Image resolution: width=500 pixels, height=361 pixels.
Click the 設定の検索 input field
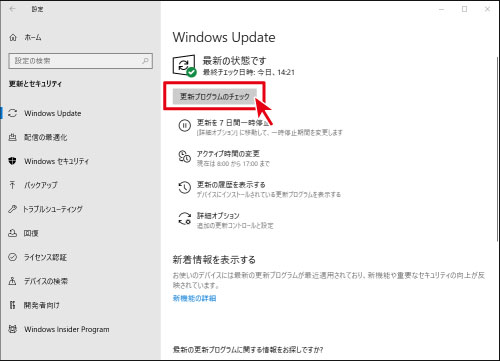80,61
